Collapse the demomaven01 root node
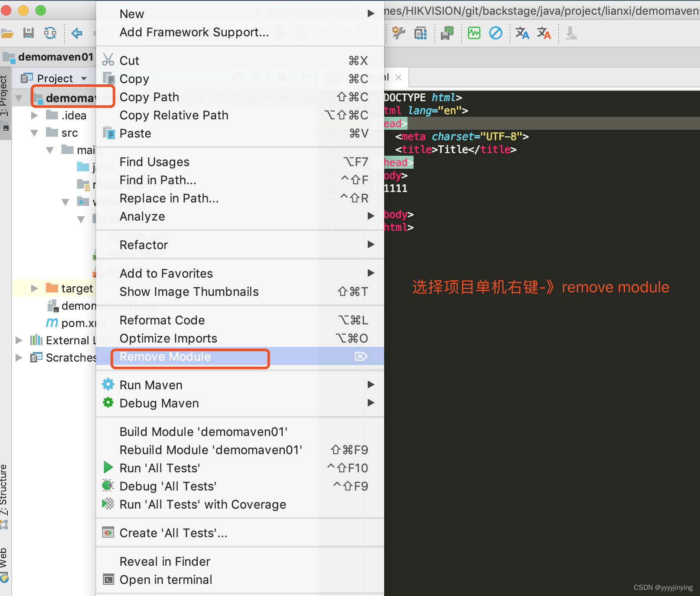Image resolution: width=700 pixels, height=596 pixels. [x=19, y=98]
